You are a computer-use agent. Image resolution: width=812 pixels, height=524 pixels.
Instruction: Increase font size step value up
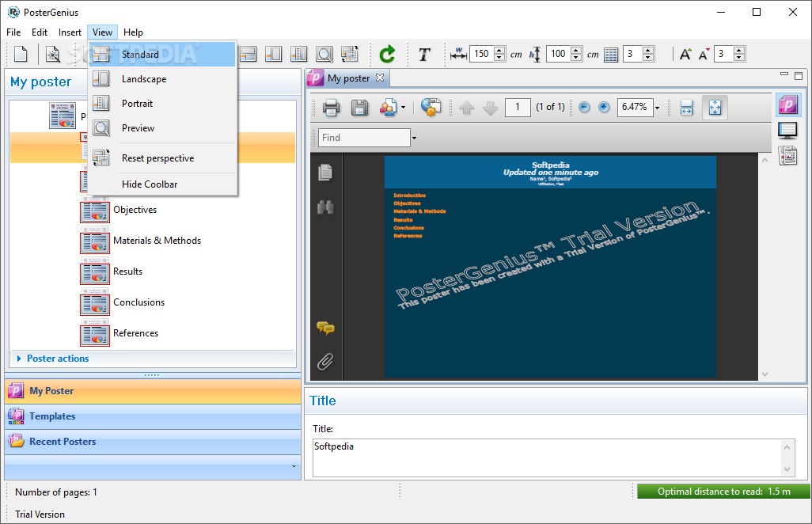[x=739, y=50]
